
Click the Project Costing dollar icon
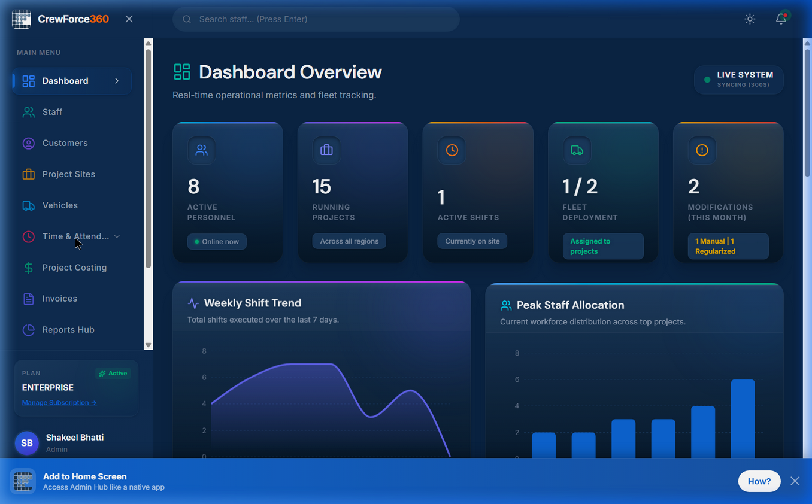point(28,268)
